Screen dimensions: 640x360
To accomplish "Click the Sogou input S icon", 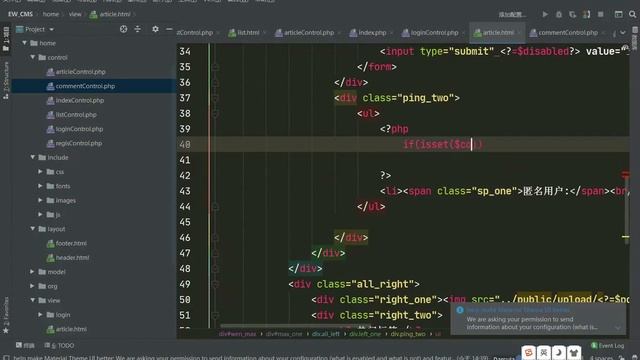I will click(x=529, y=353).
